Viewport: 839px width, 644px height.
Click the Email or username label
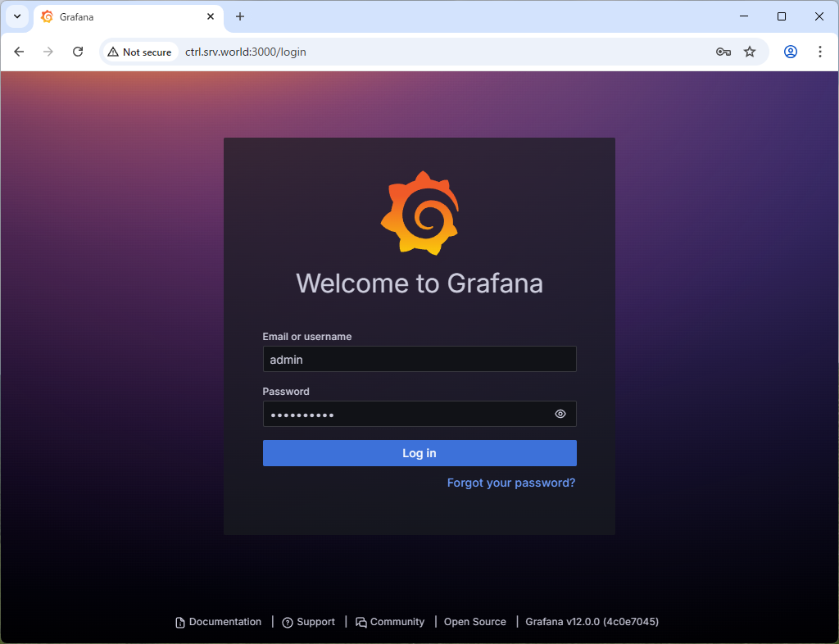307,337
